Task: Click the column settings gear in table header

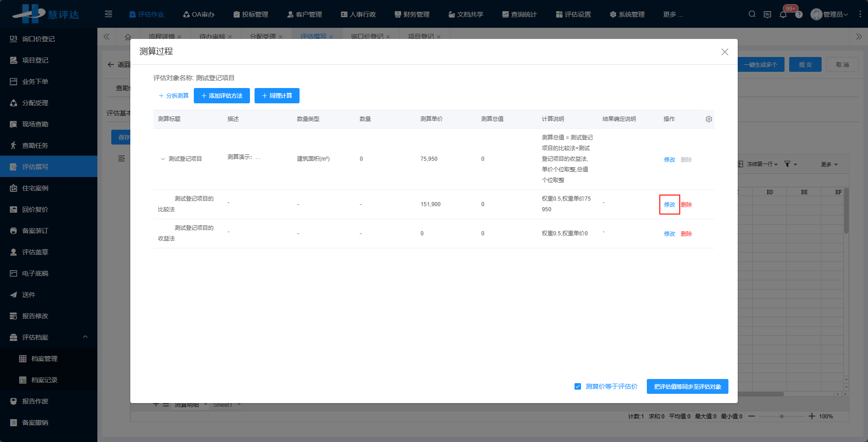Action: click(x=708, y=119)
